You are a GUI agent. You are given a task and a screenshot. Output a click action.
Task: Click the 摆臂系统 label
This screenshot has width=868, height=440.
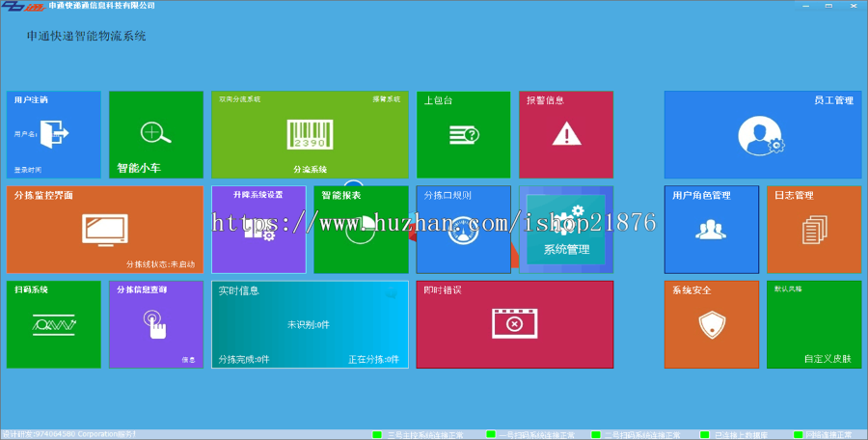click(x=387, y=99)
